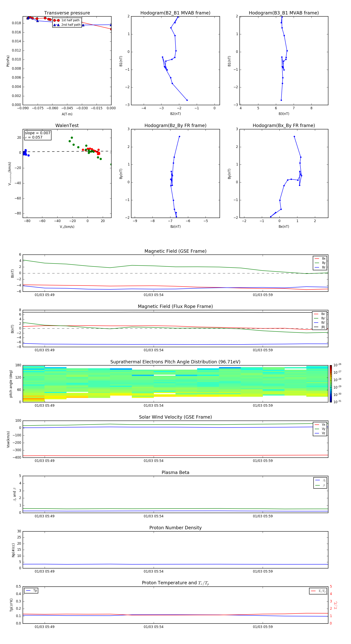
Task: Click the "Bx(nT)" x-axis label
Action: pyautogui.click(x=284, y=227)
